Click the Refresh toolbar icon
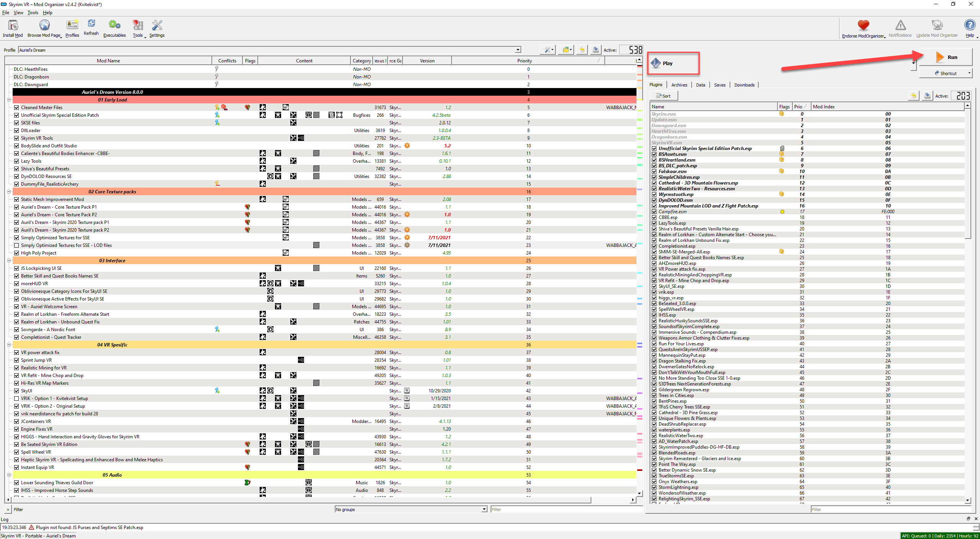 click(x=91, y=24)
